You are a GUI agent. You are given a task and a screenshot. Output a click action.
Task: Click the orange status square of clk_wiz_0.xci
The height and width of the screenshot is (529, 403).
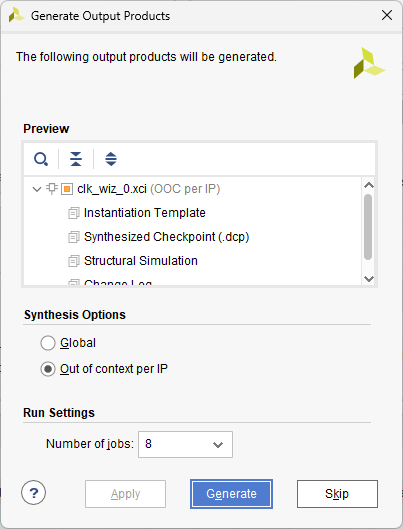[x=67, y=189]
